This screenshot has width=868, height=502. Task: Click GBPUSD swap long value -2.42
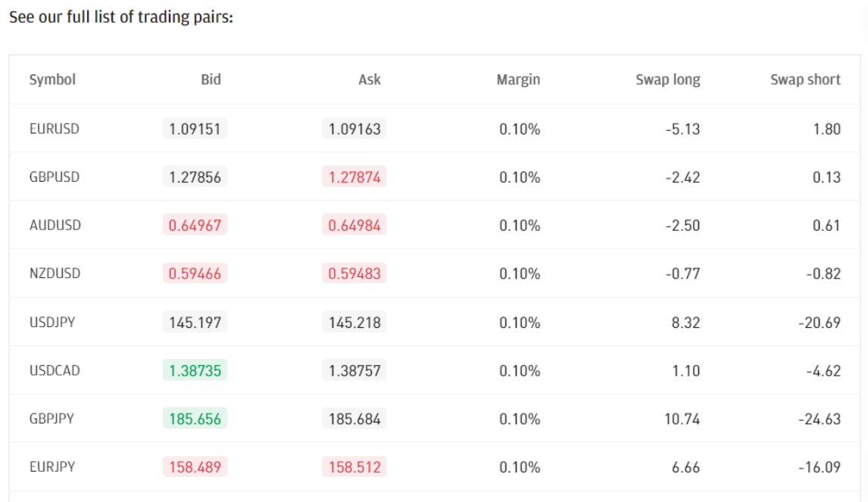tap(682, 177)
